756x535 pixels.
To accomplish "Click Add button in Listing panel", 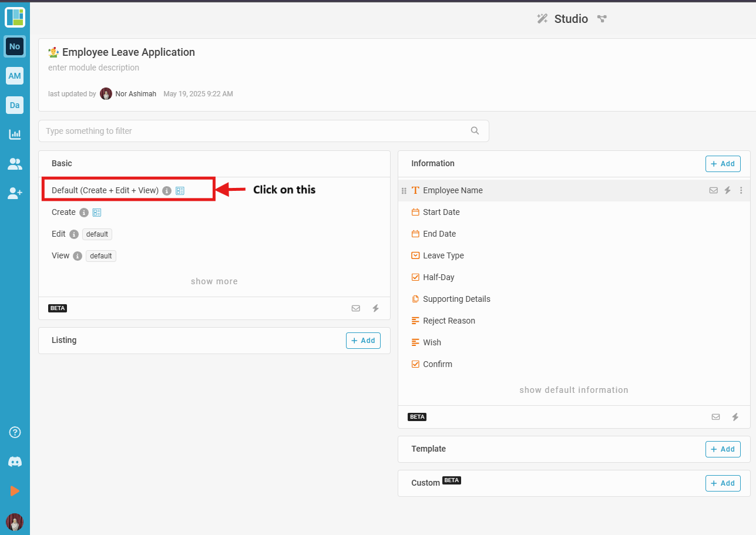I will pyautogui.click(x=363, y=341).
